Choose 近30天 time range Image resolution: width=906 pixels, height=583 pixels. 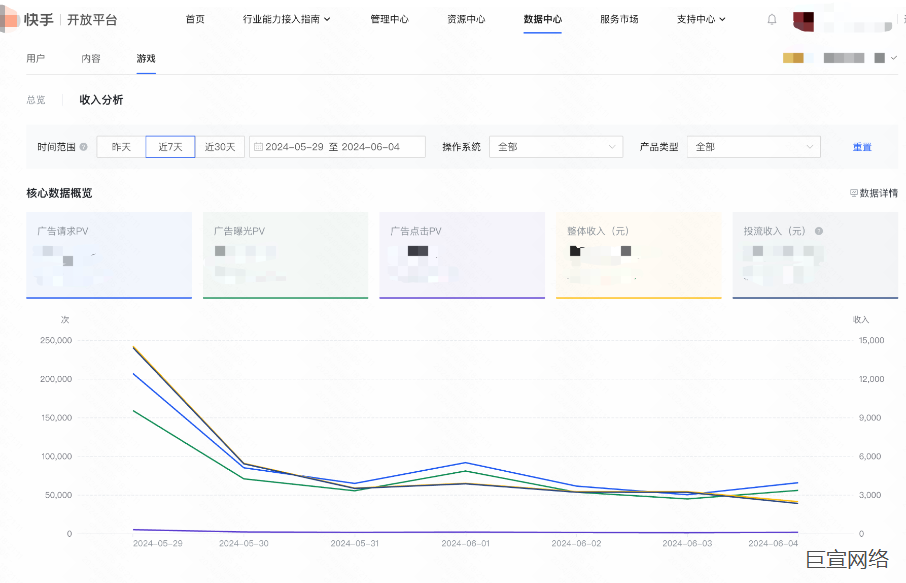pyautogui.click(x=220, y=147)
